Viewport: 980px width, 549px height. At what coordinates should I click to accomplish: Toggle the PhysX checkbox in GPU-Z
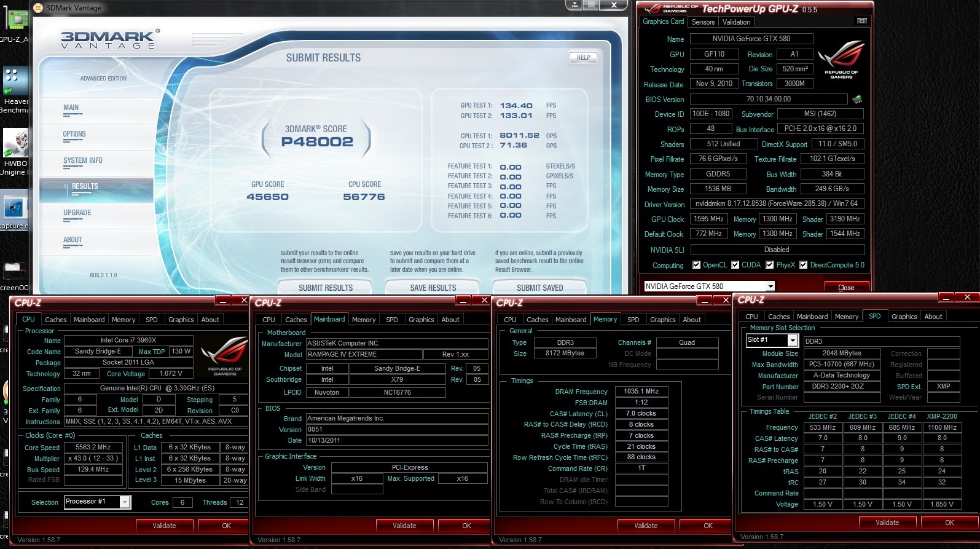pos(769,265)
